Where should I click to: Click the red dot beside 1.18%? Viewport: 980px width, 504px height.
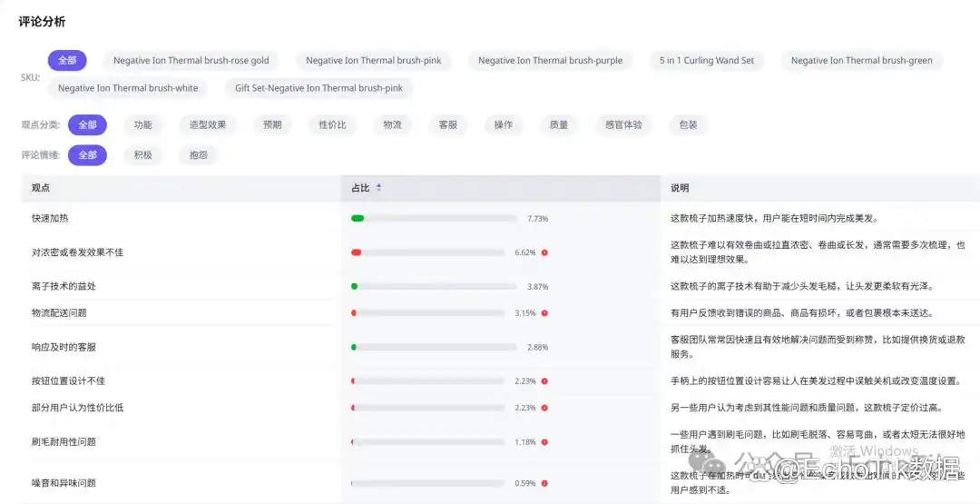click(544, 442)
